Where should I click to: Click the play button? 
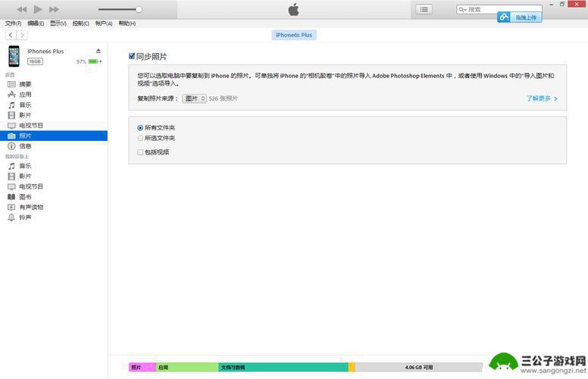38,9
